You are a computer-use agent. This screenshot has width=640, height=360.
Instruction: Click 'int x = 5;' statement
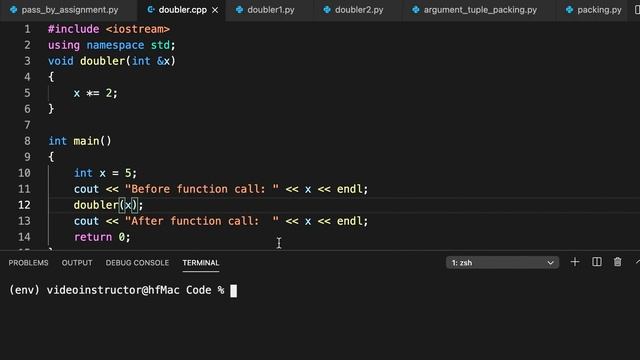pos(105,173)
